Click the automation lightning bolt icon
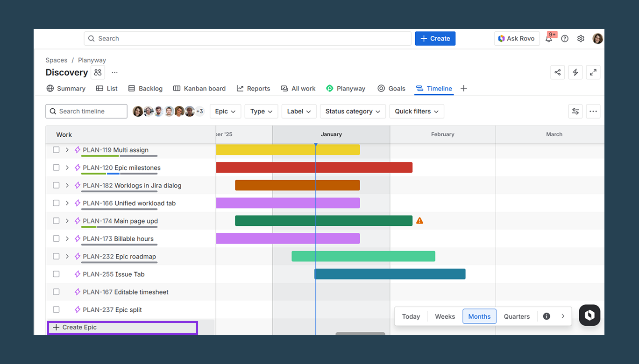639x364 pixels. click(x=575, y=72)
